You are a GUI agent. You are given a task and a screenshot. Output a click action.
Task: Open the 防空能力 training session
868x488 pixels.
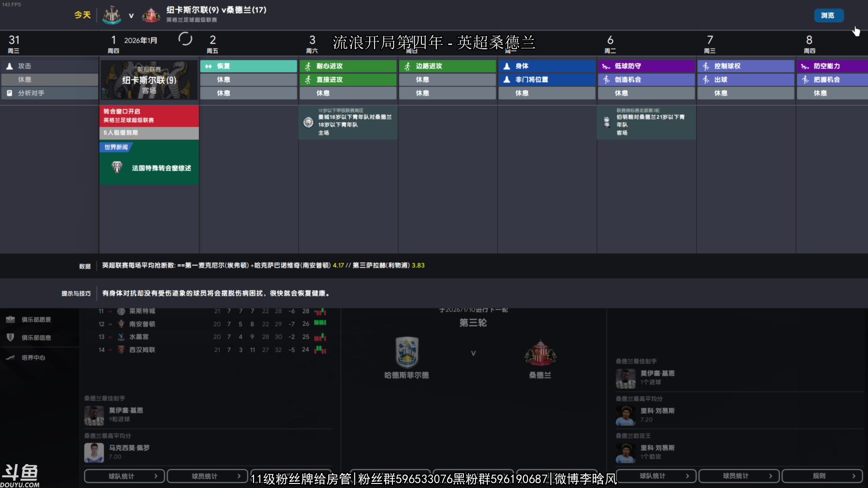coord(832,66)
